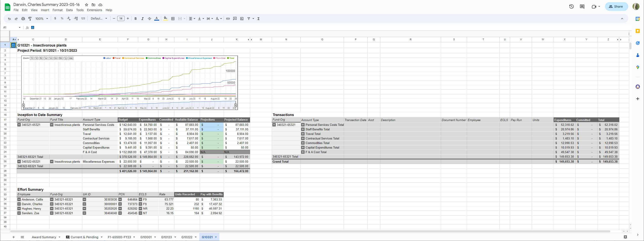The image size is (644, 241).
Task: Apply strikethrough formatting
Action: pyautogui.click(x=149, y=19)
